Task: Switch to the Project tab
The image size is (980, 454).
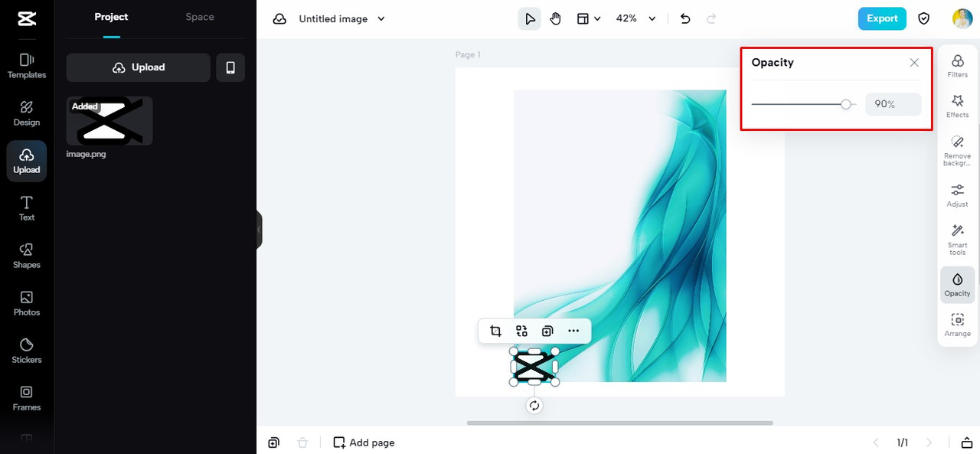Action: 111,17
